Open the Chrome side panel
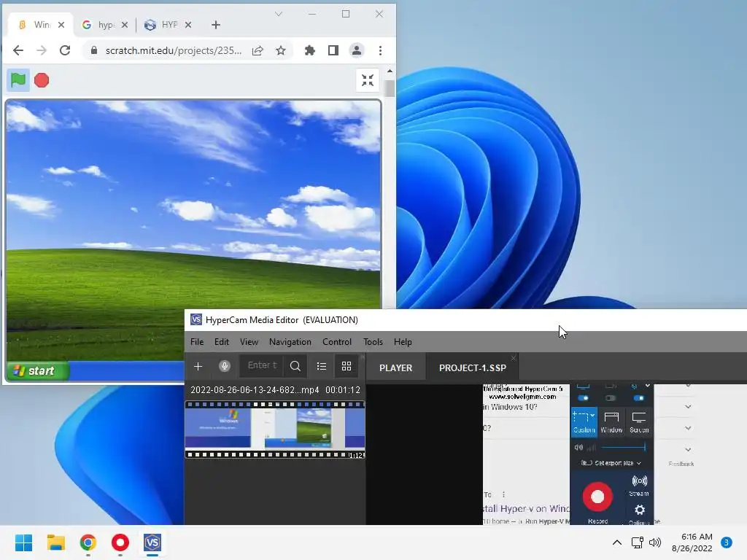 333,50
